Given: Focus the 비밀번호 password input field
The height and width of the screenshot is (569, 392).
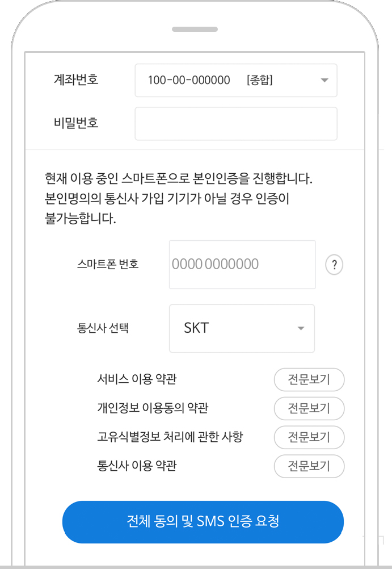Looking at the screenshot, I should click(236, 124).
